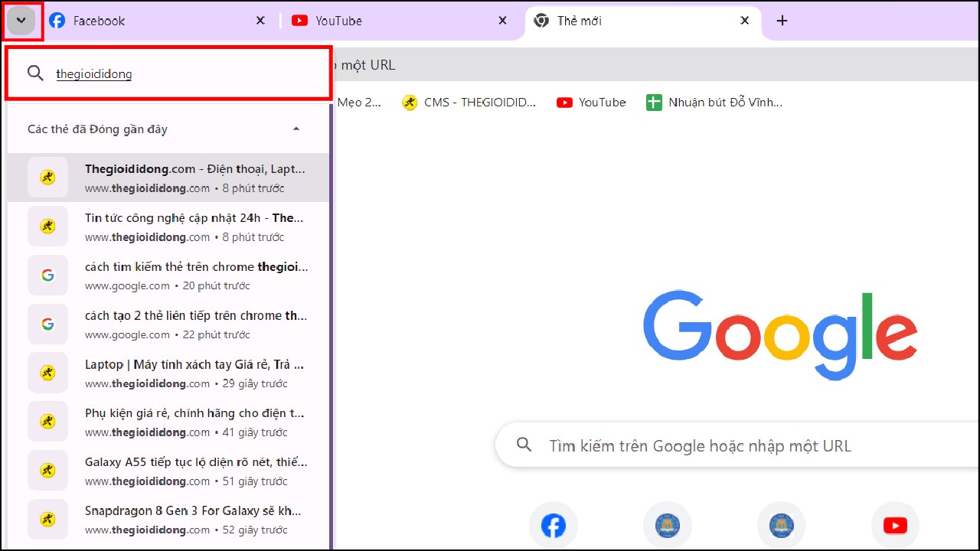Click favicon of Phụ kiện giá rẻ row
This screenshot has height=551, width=980.
[47, 422]
